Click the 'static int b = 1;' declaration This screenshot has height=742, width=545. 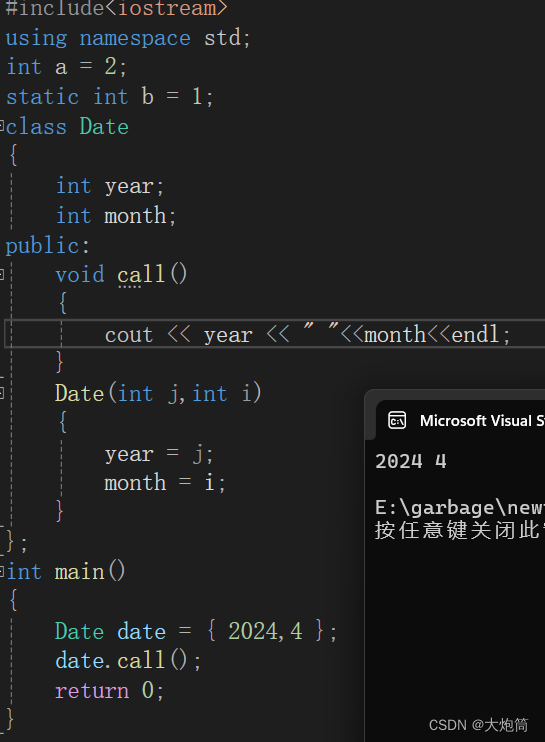click(110, 97)
